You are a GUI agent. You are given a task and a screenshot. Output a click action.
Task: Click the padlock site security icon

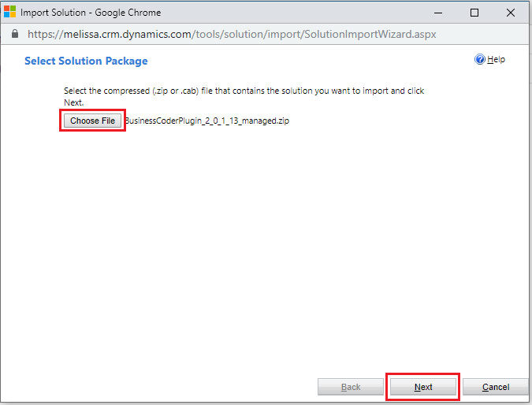point(13,35)
